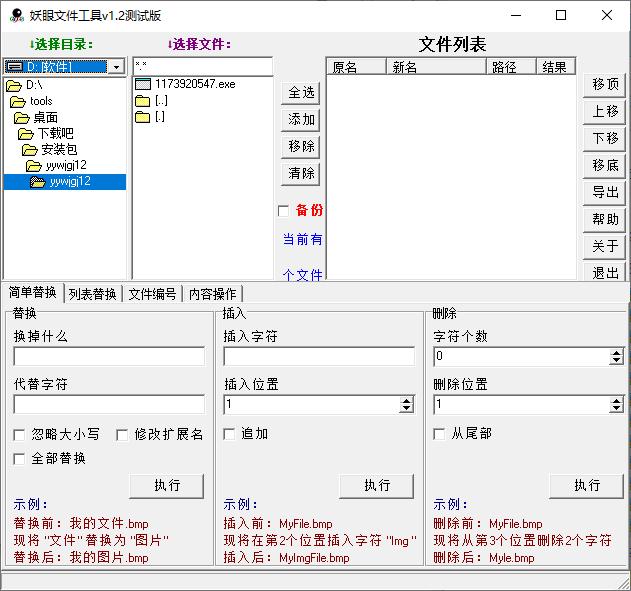The image size is (631, 591).
Task: Click the 结果 column header
Action: [x=556, y=67]
